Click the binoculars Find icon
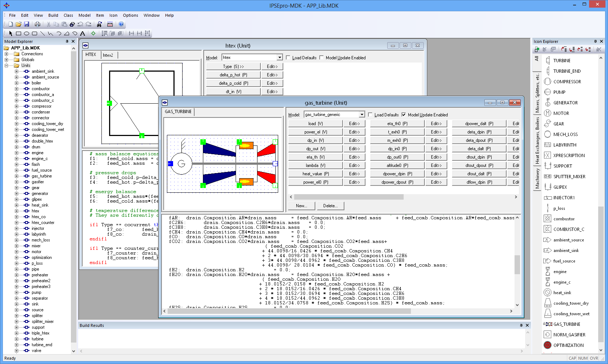 [99, 24]
